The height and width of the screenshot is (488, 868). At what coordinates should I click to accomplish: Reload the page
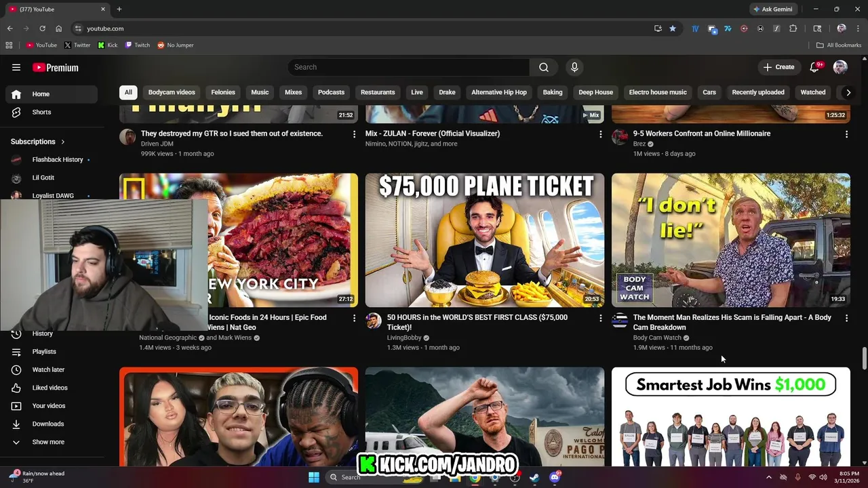point(42,28)
